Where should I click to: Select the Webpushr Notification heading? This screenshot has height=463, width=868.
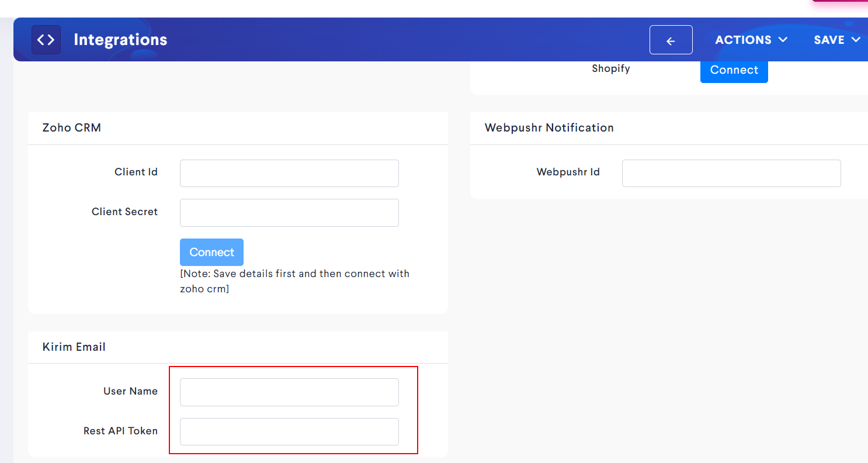pyautogui.click(x=549, y=127)
